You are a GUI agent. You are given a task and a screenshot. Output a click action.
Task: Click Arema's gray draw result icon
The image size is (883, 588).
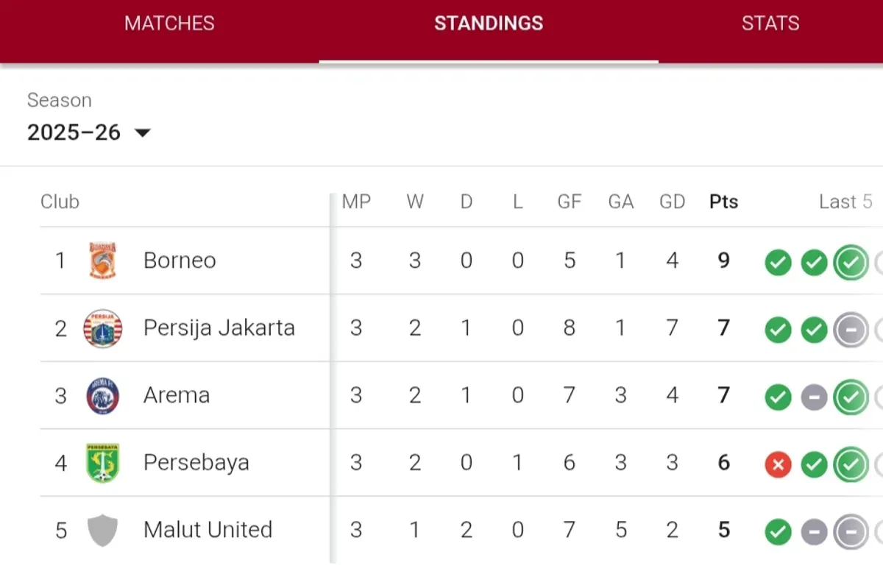(x=814, y=397)
